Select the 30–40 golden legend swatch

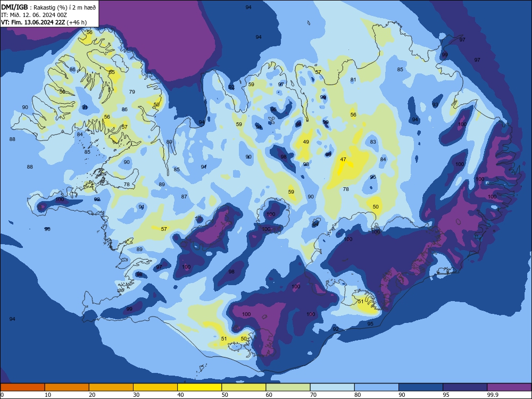[x=155, y=387]
